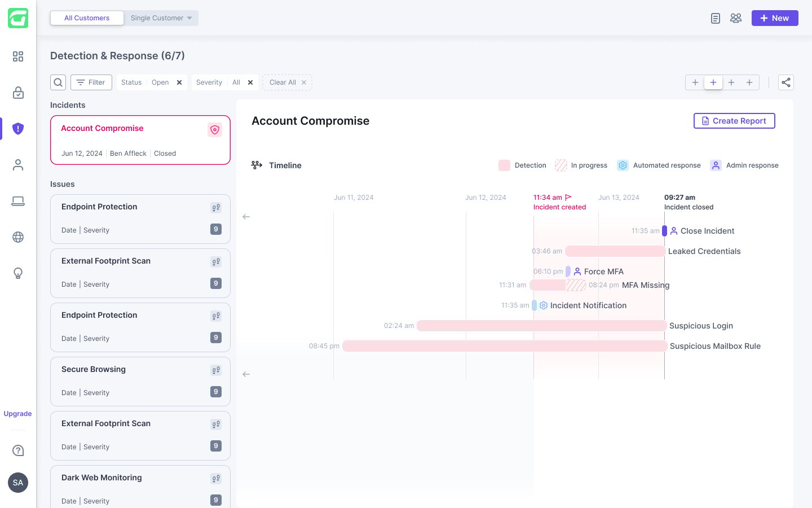Open the search icon button

tap(58, 82)
